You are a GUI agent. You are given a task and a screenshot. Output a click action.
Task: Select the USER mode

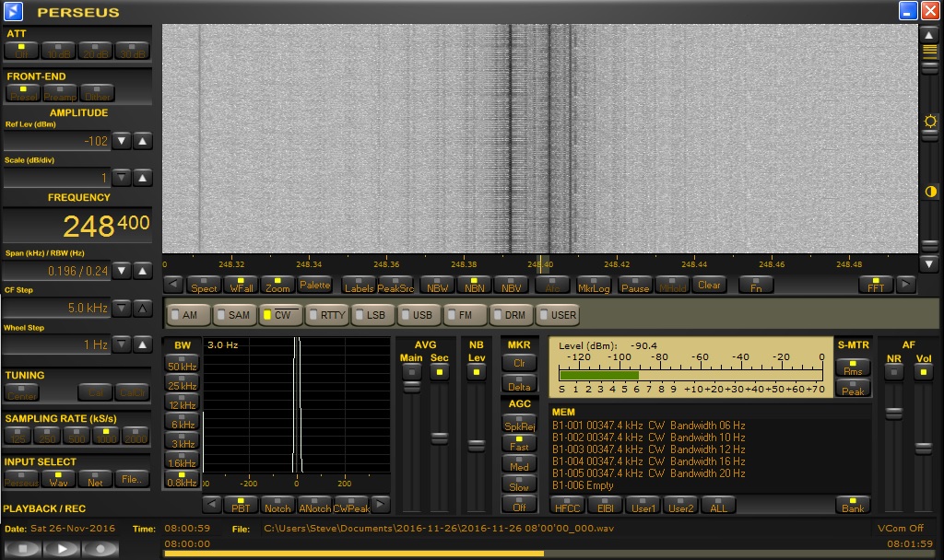click(x=558, y=315)
